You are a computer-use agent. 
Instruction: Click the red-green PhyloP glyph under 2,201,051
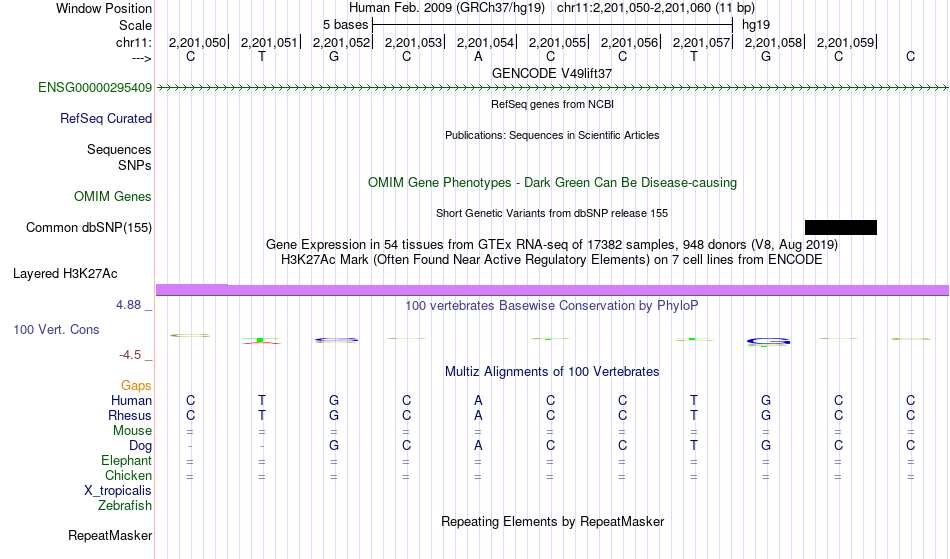(261, 340)
